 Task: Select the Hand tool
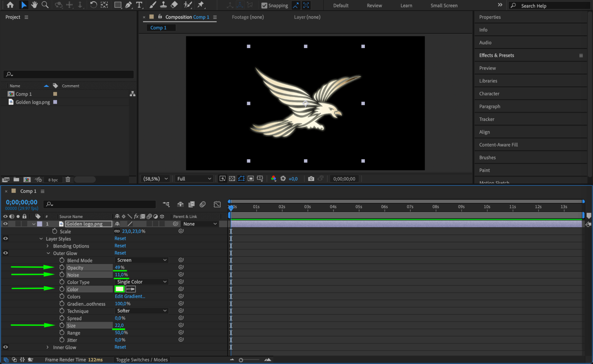(x=34, y=5)
